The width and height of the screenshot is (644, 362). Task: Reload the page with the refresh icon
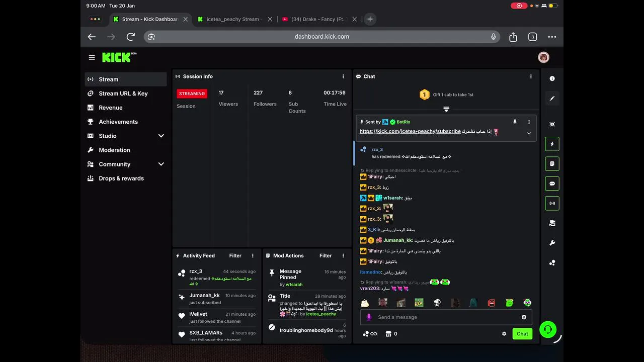[x=131, y=37]
